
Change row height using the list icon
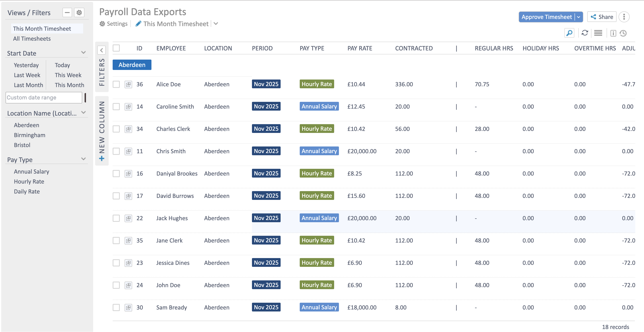(598, 33)
